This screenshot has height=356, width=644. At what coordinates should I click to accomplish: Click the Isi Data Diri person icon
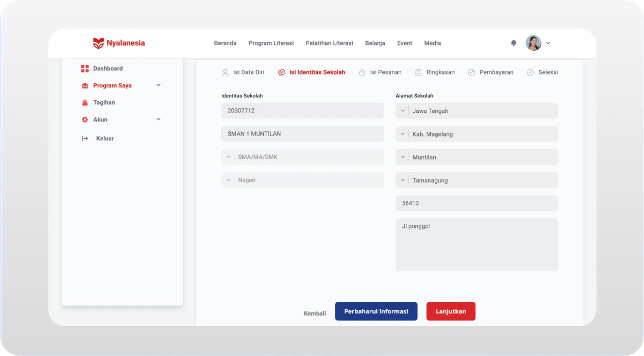coord(225,72)
